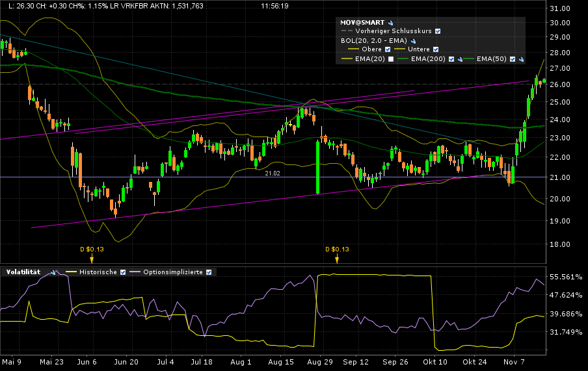Uncheck Optionsimplizierte volatility checkbox

pos(209,272)
